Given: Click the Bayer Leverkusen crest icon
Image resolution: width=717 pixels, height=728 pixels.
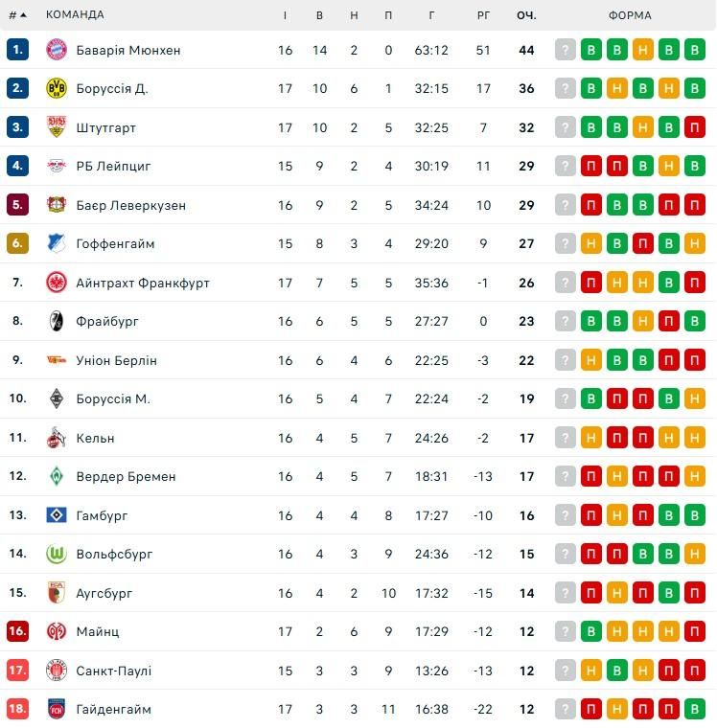Looking at the screenshot, I should pos(57,205).
